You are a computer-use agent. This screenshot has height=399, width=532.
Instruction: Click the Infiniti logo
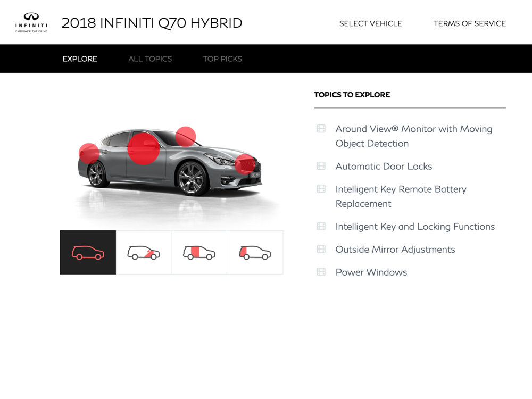pos(31,22)
